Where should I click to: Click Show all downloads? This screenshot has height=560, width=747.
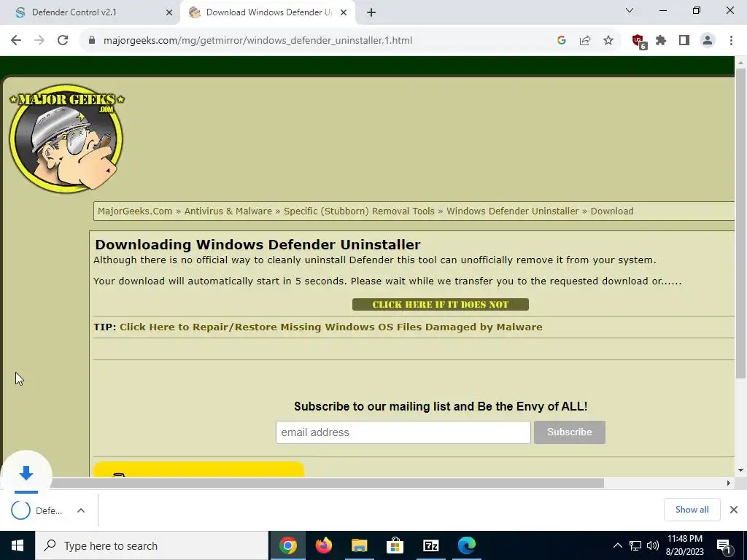click(692, 510)
